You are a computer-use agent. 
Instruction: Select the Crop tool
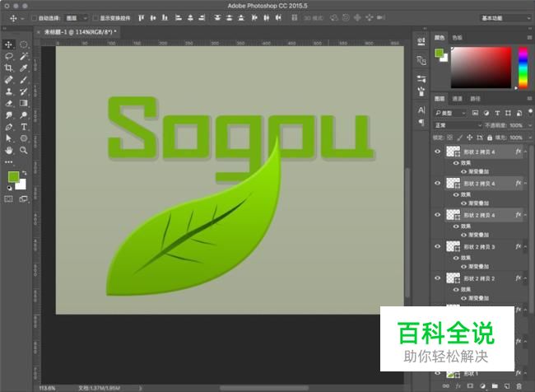[8, 68]
